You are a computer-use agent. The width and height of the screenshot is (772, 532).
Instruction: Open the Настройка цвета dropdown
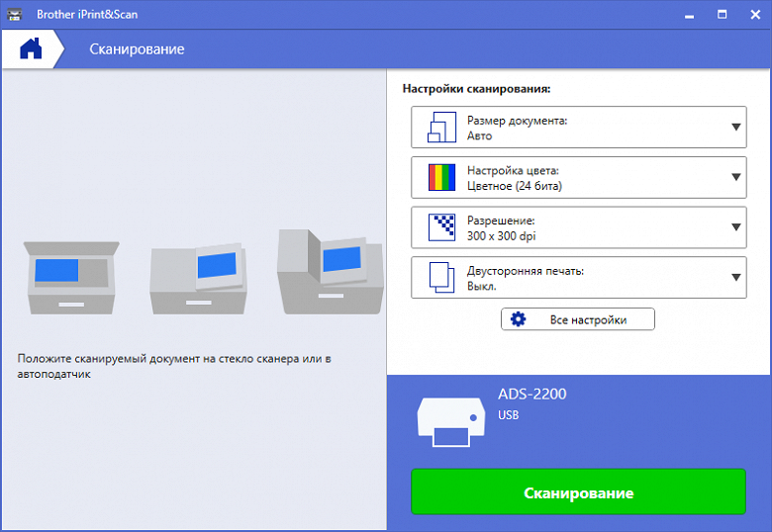(x=579, y=177)
